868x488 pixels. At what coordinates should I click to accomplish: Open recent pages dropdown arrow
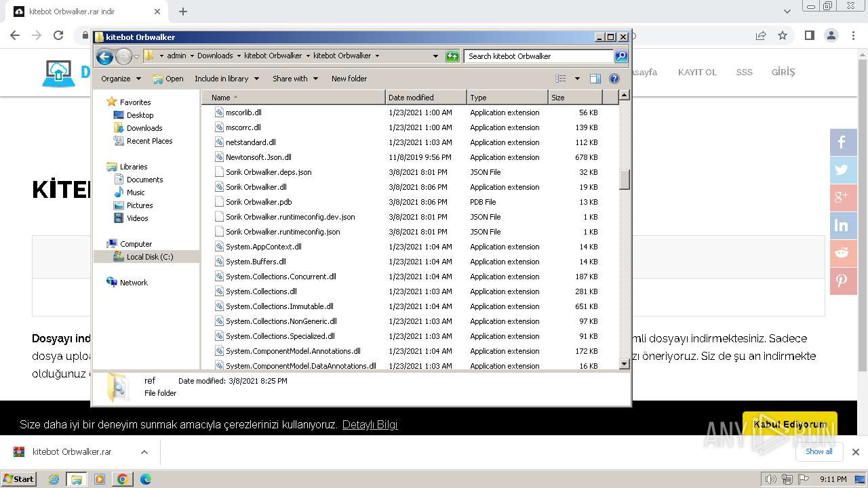tap(136, 56)
